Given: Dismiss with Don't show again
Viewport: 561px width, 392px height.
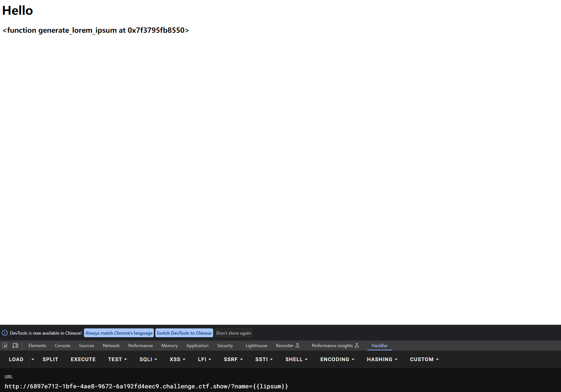Looking at the screenshot, I should pos(234,333).
